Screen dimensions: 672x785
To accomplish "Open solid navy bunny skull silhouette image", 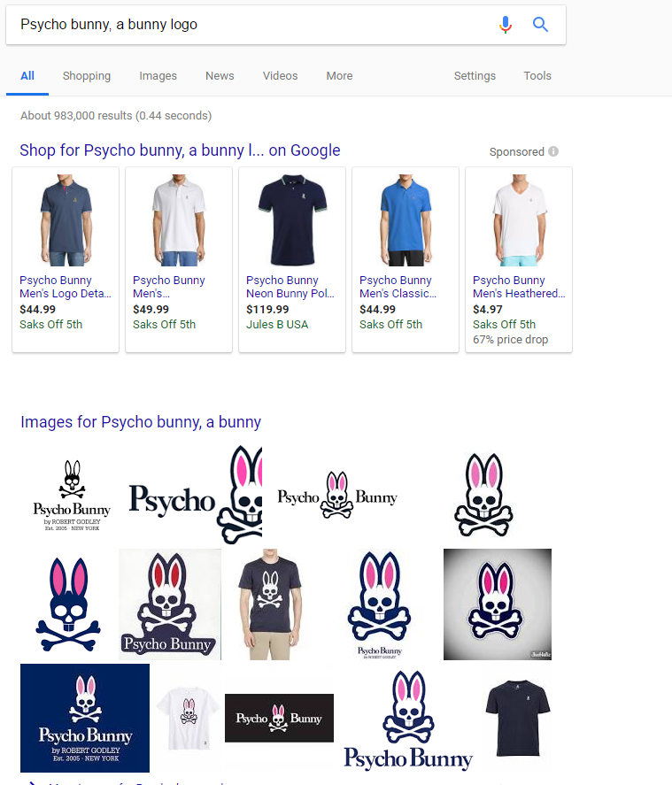I will [x=67, y=604].
